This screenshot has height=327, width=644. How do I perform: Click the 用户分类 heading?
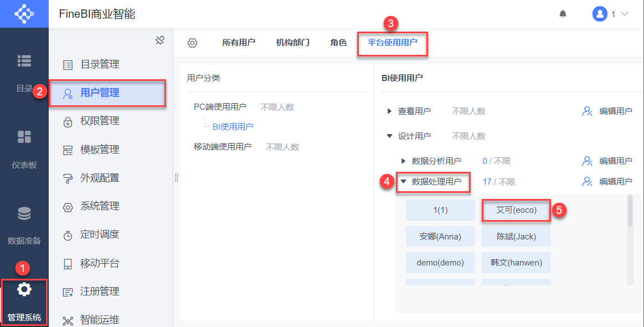(204, 78)
